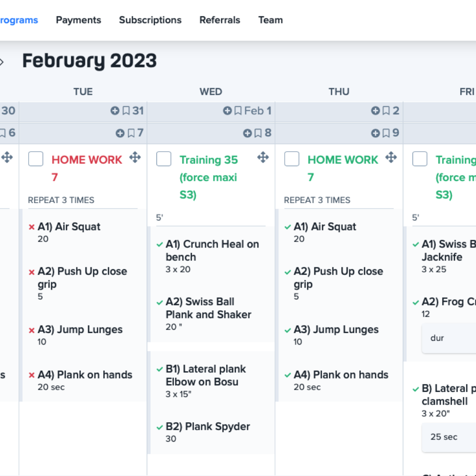Toggle the Friday training checkbox
This screenshot has height=476, width=476.
[420, 159]
